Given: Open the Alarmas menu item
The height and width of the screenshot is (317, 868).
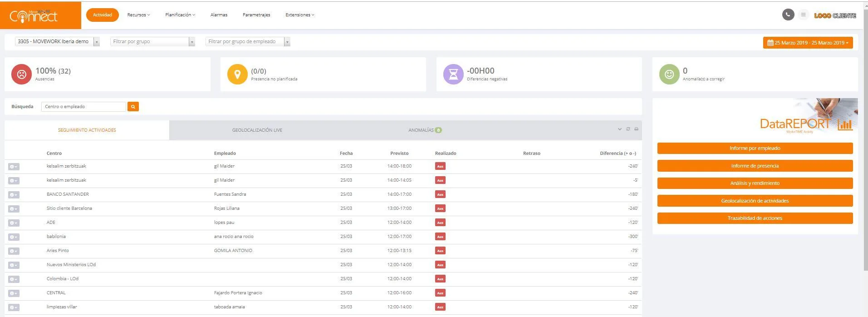Looking at the screenshot, I should tap(219, 15).
